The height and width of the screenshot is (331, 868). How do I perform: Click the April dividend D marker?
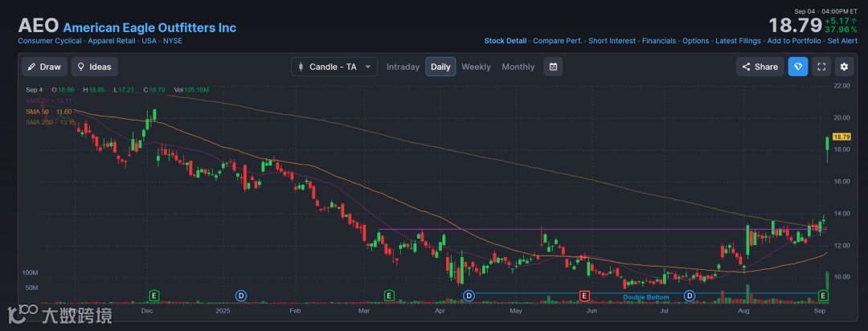[x=469, y=296]
